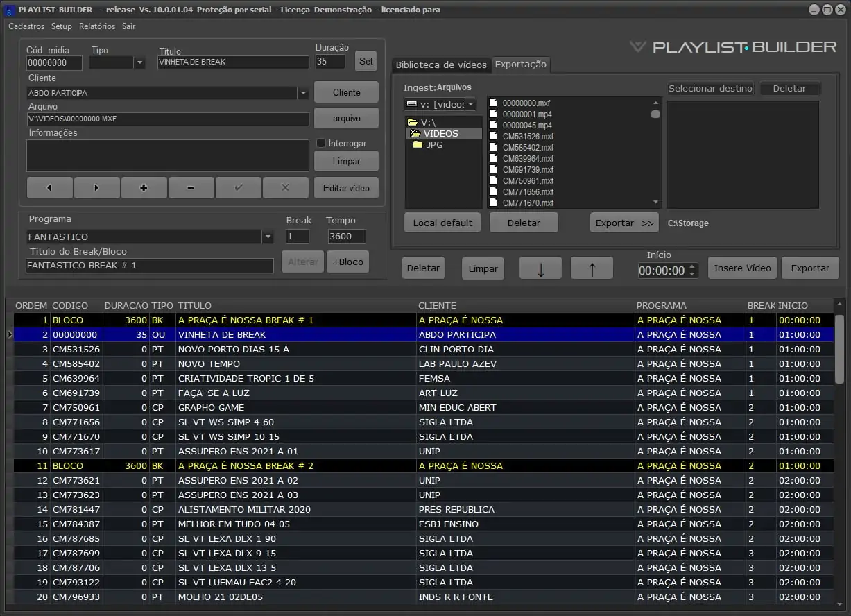The width and height of the screenshot is (851, 616).
Task: Click the TITULO column header
Action: (x=195, y=305)
